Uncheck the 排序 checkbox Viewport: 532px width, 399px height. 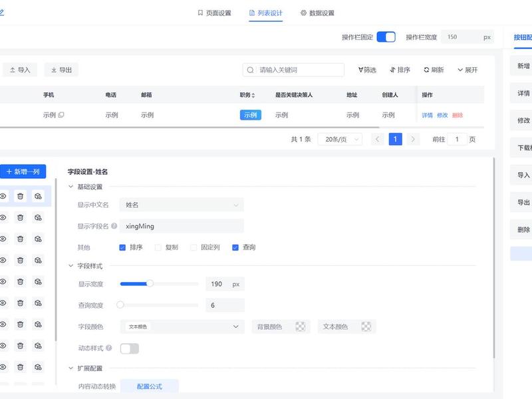[122, 247]
